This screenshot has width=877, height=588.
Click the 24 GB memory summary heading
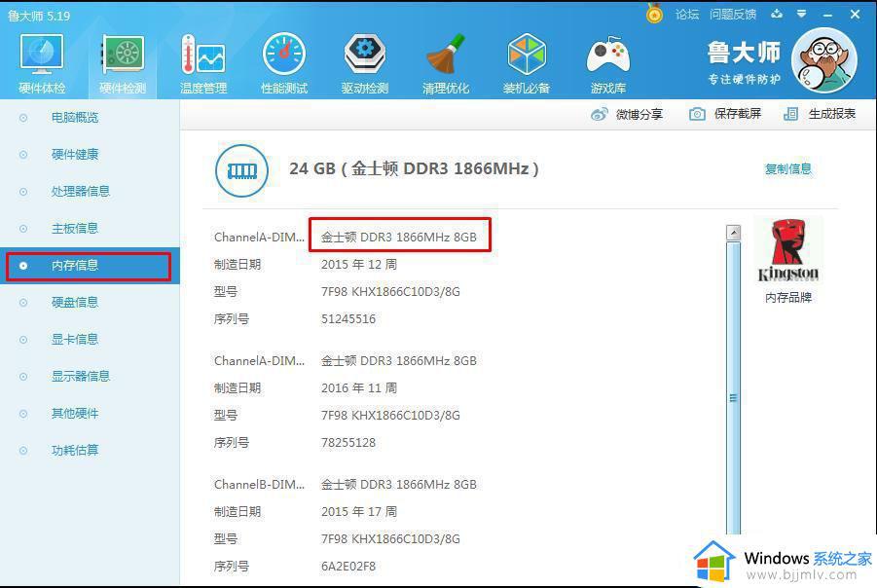point(414,168)
